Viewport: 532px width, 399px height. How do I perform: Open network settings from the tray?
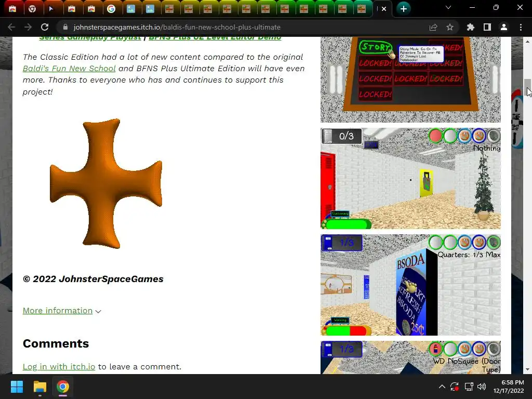pyautogui.click(x=469, y=387)
